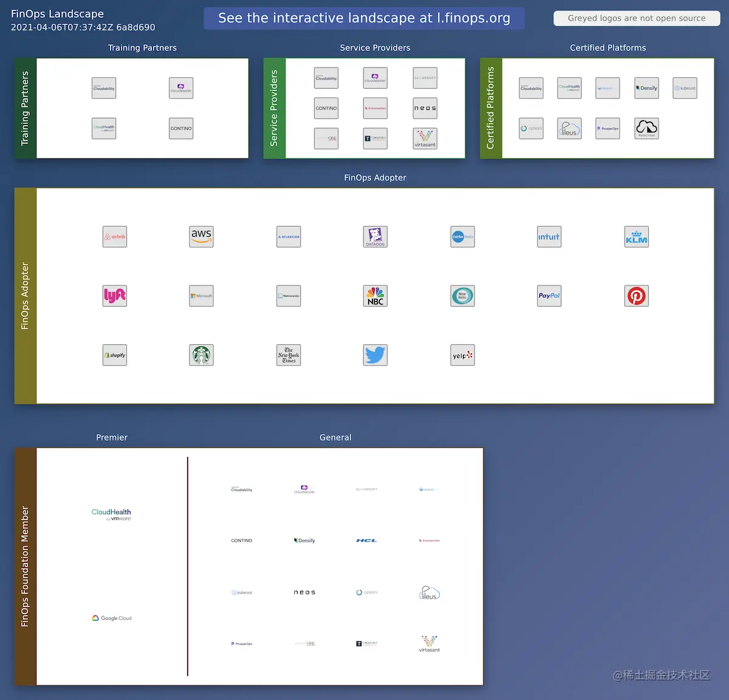The image size is (729, 700).
Task: Click kreuzwerker logo under General members
Action: 430,540
